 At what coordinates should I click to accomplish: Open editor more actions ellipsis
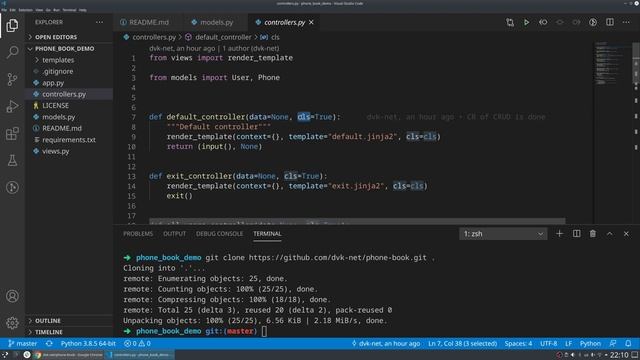626,22
